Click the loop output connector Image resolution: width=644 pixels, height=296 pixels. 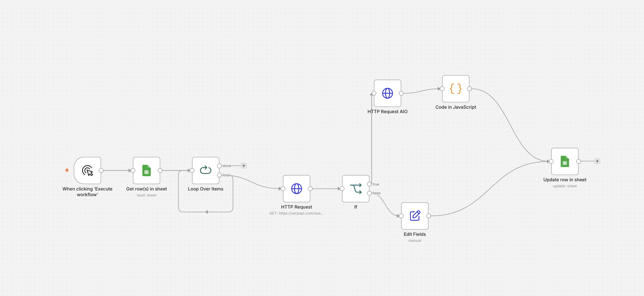coord(219,175)
